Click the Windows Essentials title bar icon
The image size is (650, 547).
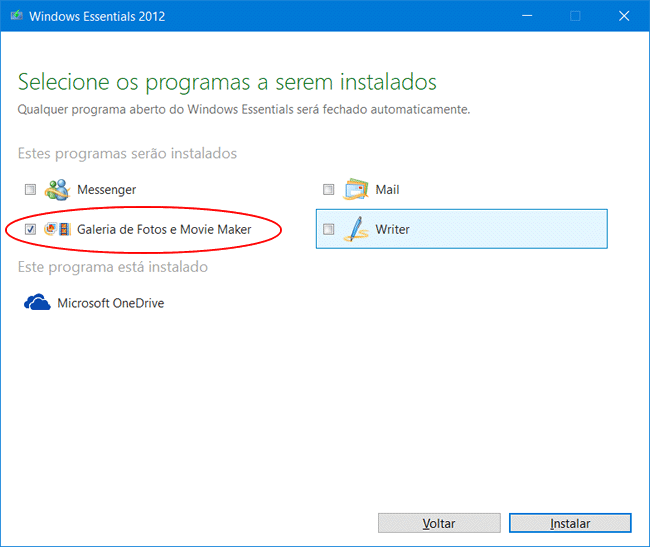coord(17,16)
